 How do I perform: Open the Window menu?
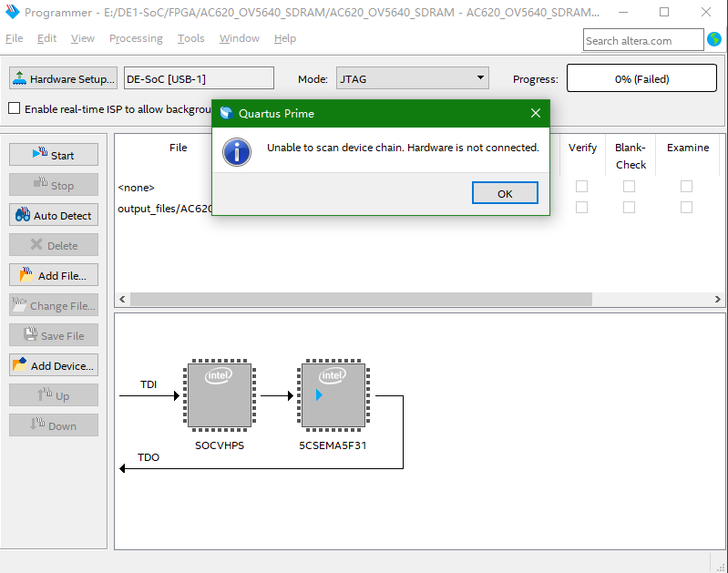pos(239,38)
